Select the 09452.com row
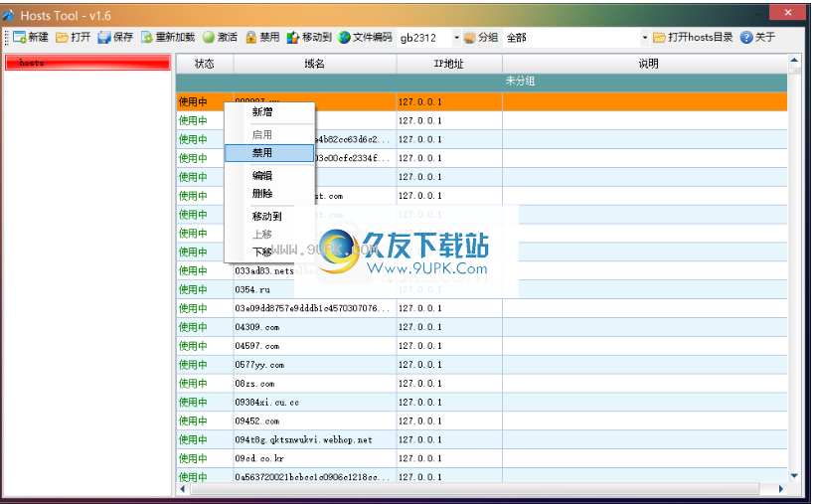Screen dimensions: 814x504 (x=482, y=420)
